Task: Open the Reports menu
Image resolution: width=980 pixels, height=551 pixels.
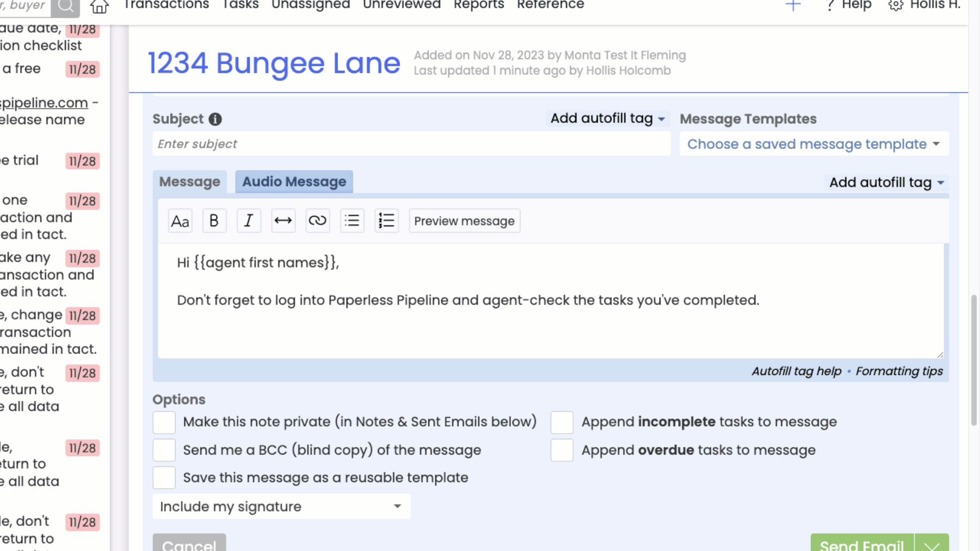Action: [478, 5]
